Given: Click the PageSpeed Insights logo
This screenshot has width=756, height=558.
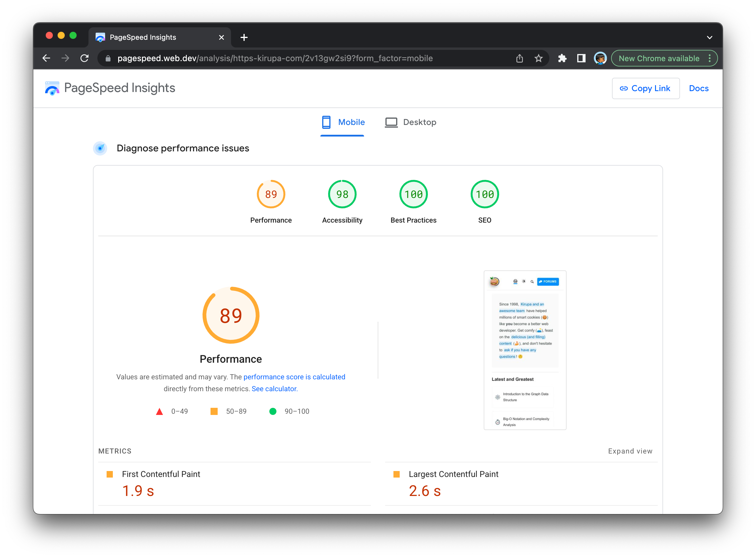Looking at the screenshot, I should [x=52, y=88].
